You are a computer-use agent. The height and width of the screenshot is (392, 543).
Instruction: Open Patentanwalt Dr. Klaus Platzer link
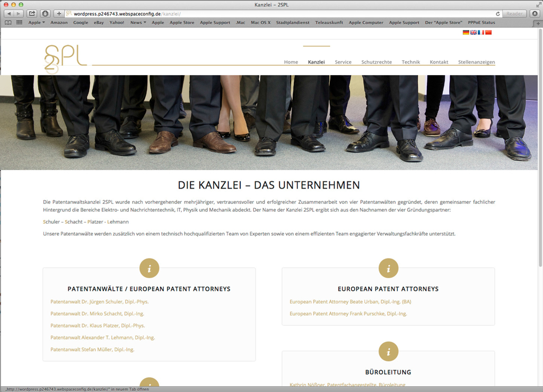98,326
